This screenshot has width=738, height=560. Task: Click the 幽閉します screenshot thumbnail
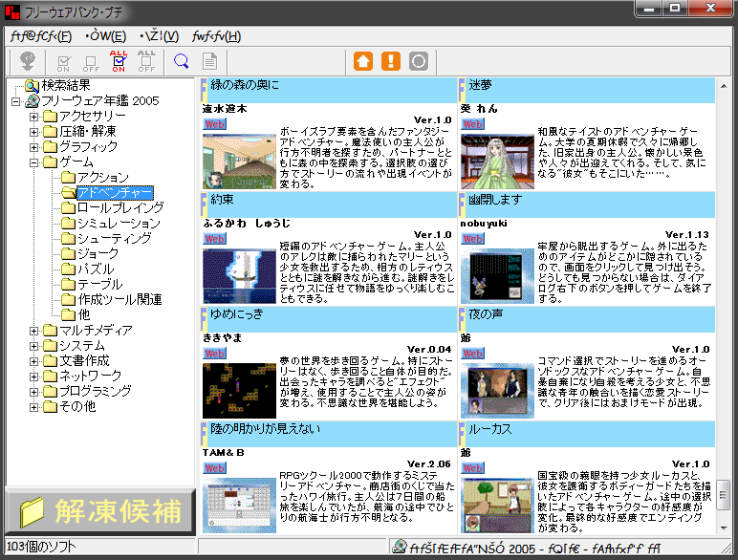[x=497, y=276]
